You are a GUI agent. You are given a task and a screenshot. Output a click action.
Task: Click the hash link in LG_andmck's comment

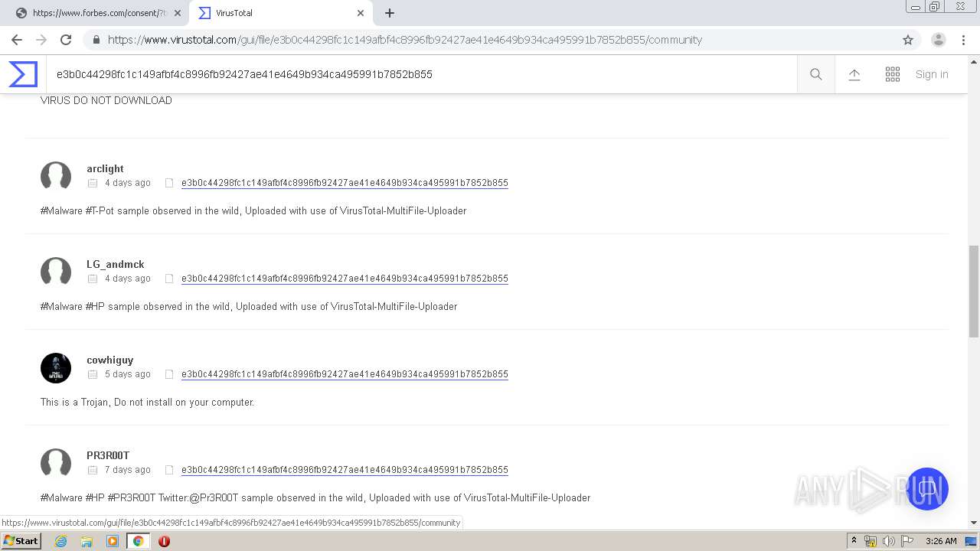tap(345, 279)
